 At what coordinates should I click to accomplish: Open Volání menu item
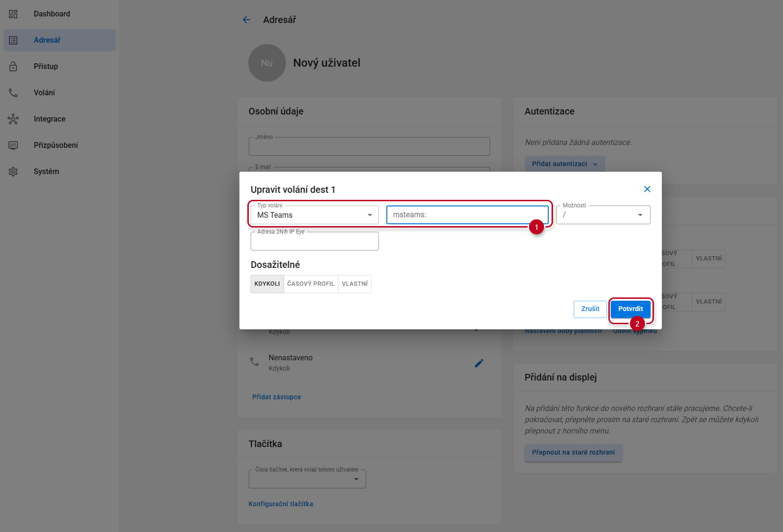pyautogui.click(x=60, y=93)
